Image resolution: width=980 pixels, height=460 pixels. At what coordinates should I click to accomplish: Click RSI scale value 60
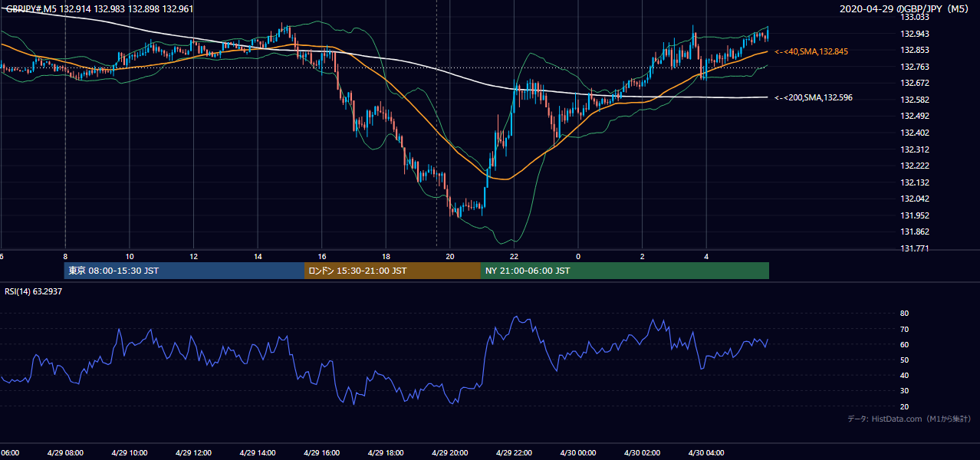coord(904,344)
